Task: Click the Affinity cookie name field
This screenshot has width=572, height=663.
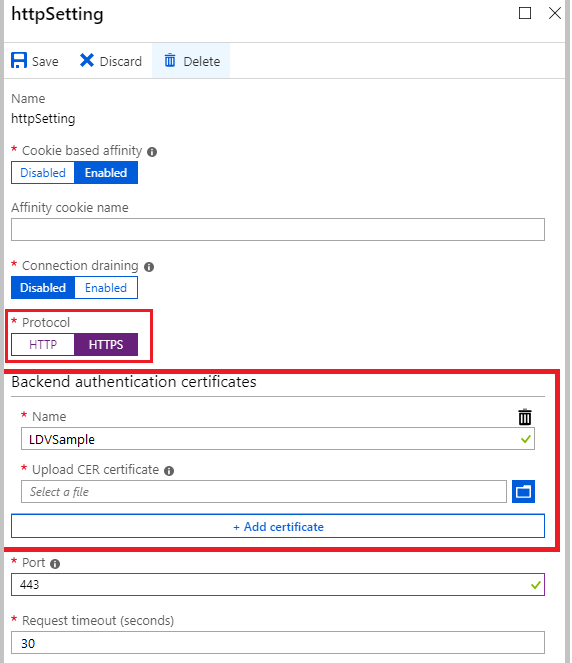Action: tap(278, 230)
